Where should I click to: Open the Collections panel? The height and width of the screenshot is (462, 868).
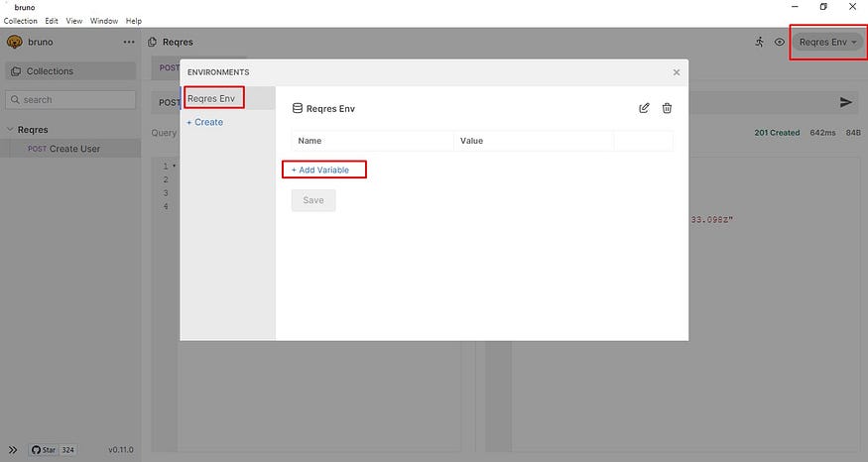[70, 71]
